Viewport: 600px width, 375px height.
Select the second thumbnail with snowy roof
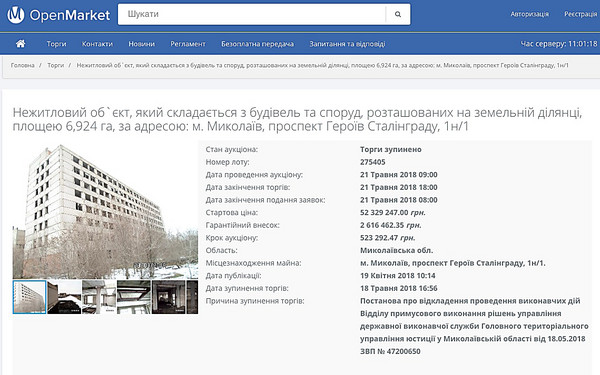[x=64, y=297]
